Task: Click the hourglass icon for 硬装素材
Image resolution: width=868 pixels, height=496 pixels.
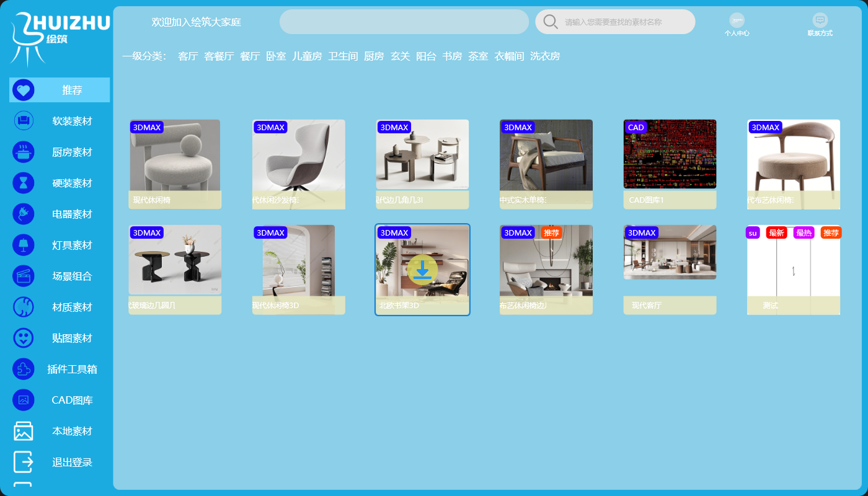Action: (x=24, y=183)
